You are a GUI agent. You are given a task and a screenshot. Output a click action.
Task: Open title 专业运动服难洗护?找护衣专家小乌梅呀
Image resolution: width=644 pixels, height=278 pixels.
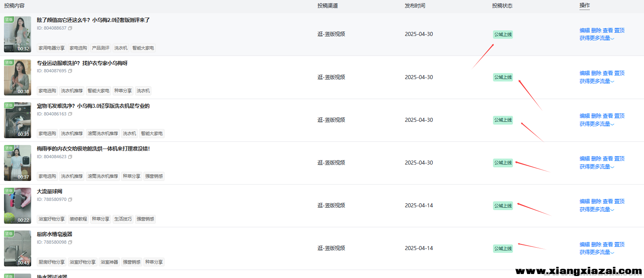pos(82,64)
